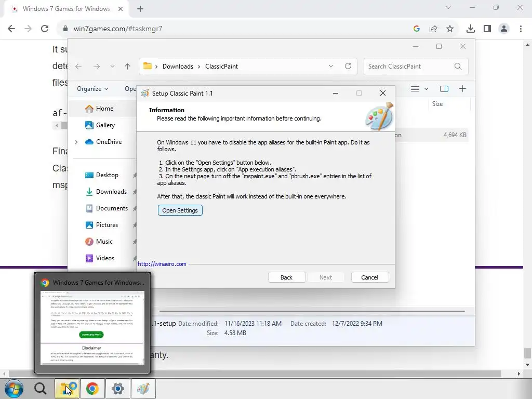Click Size column header
The height and width of the screenshot is (399, 532).
click(x=437, y=104)
